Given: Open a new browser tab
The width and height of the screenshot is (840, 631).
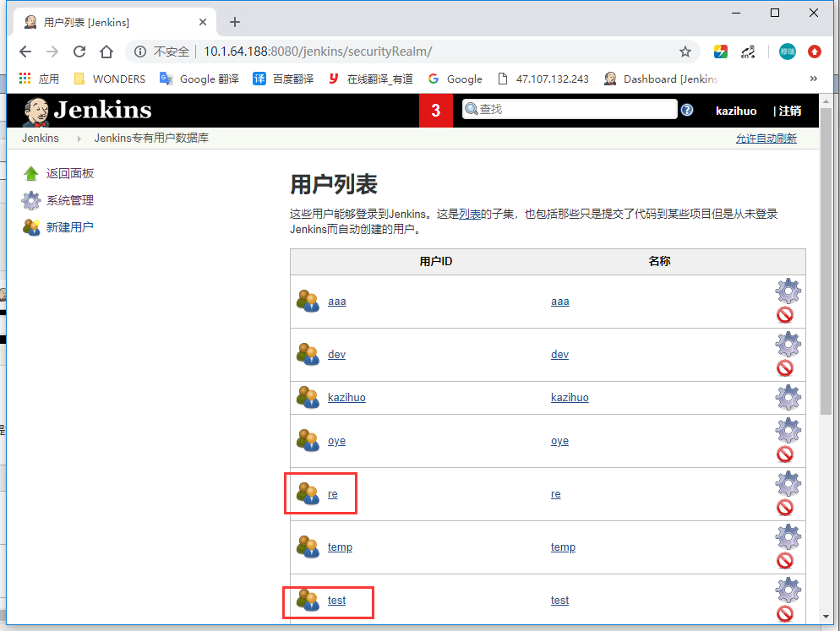Looking at the screenshot, I should tap(235, 22).
